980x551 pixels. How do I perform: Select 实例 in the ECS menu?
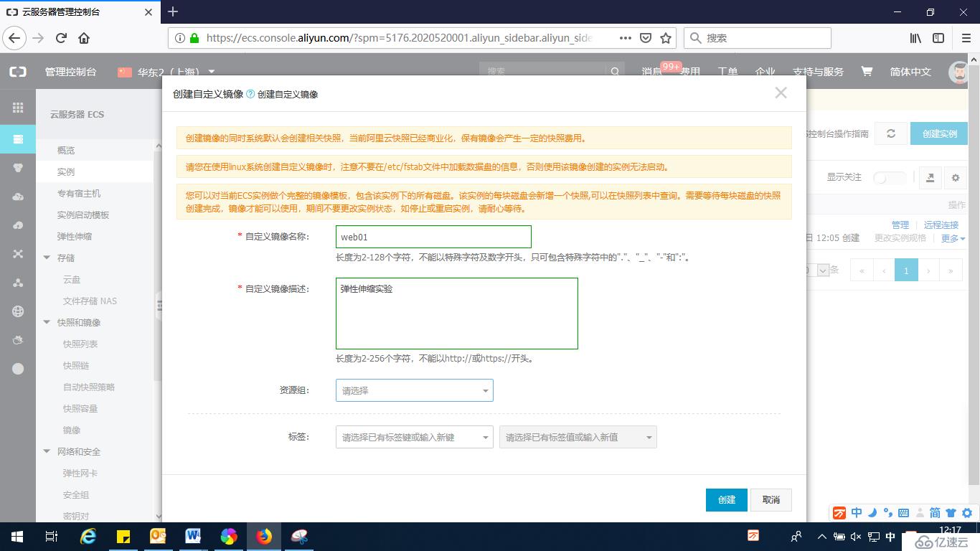[66, 172]
